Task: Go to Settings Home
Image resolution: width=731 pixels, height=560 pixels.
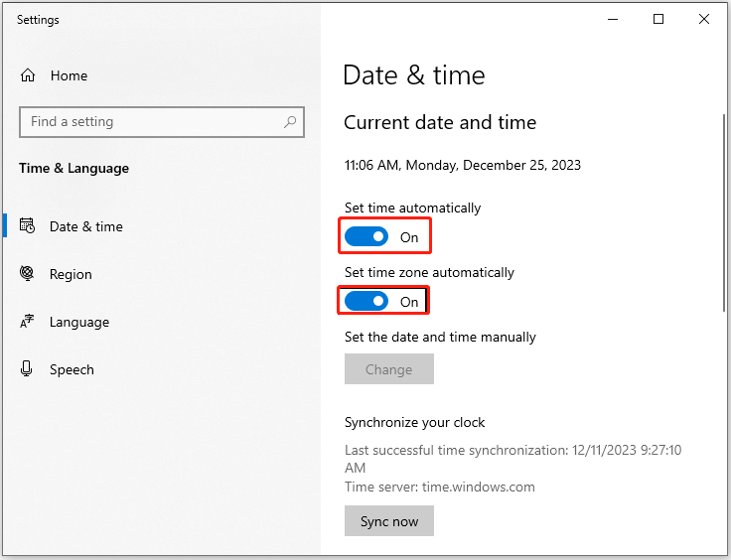Action: click(x=69, y=75)
